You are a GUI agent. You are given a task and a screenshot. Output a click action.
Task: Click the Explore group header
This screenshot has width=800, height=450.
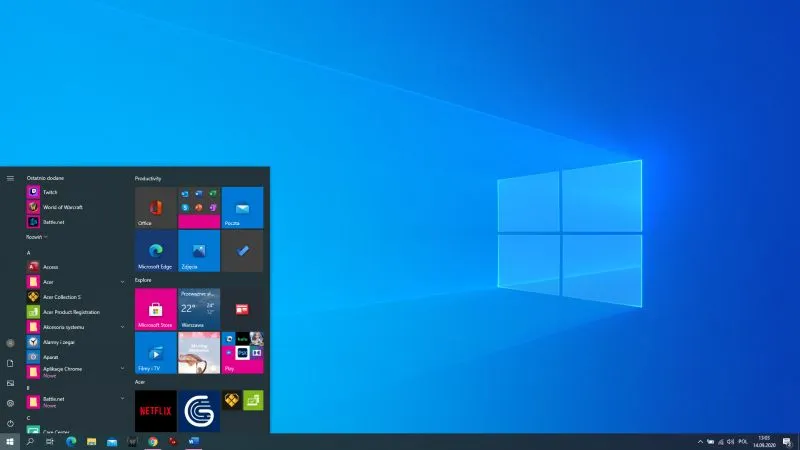143,280
